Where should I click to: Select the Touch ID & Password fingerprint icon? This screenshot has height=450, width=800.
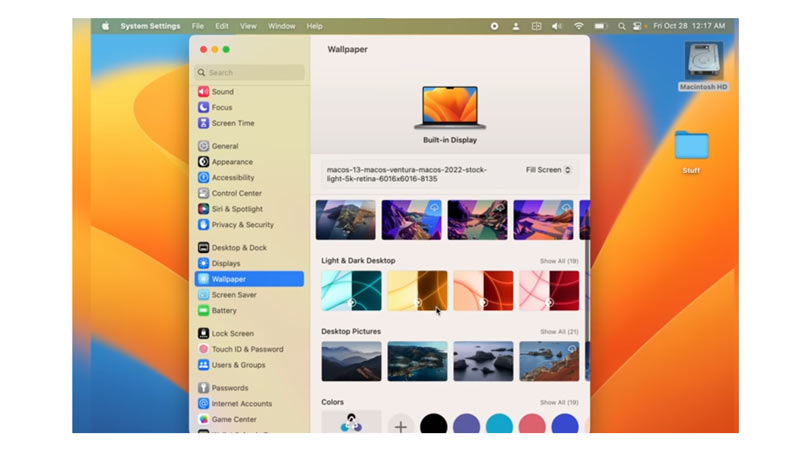coord(203,349)
